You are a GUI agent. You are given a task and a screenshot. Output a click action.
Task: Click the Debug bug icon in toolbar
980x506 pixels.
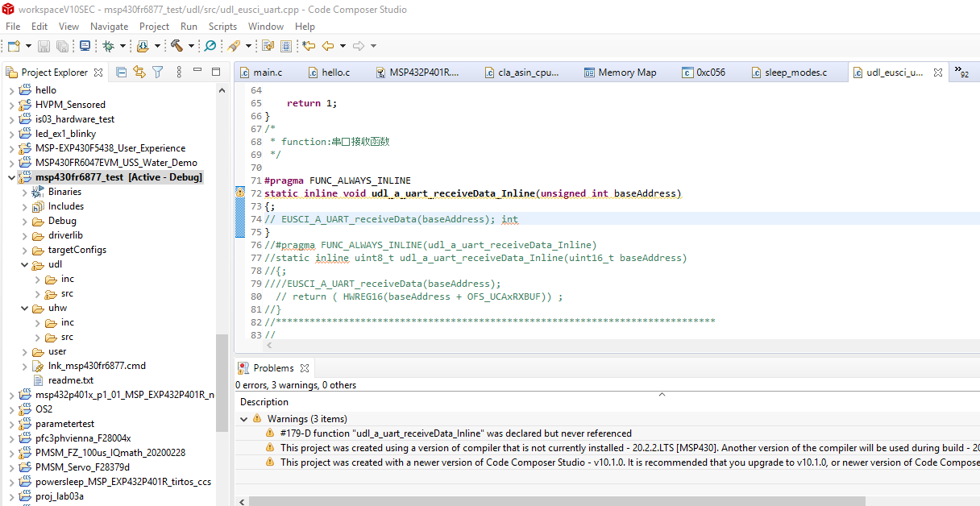tap(108, 46)
